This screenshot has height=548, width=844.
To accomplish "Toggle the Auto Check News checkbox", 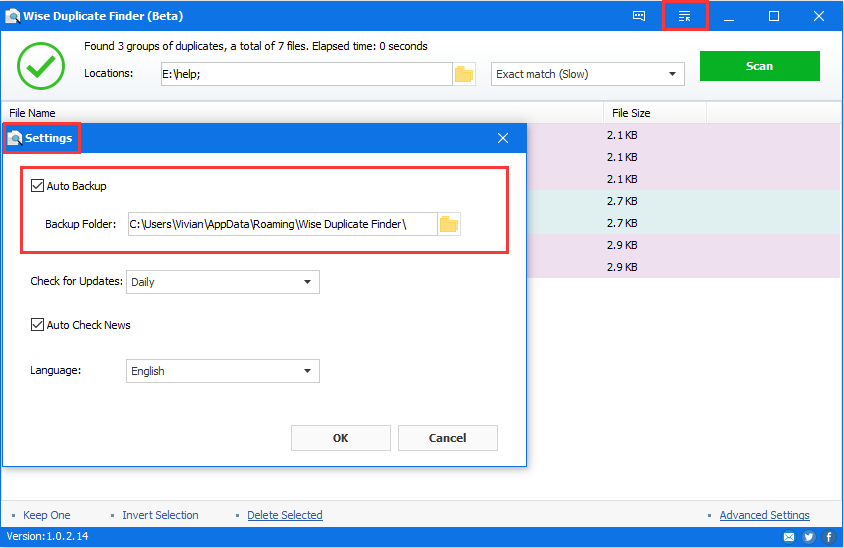I will point(37,325).
